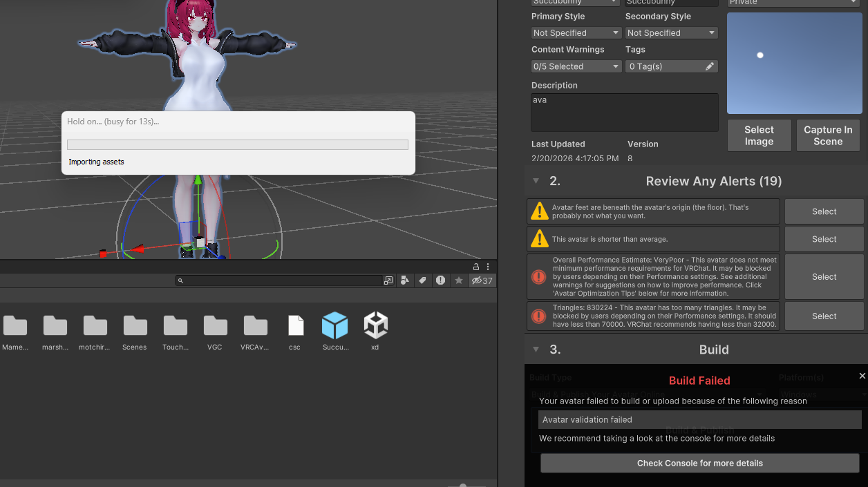
Task: Collapse the Build section triangle
Action: click(x=536, y=350)
